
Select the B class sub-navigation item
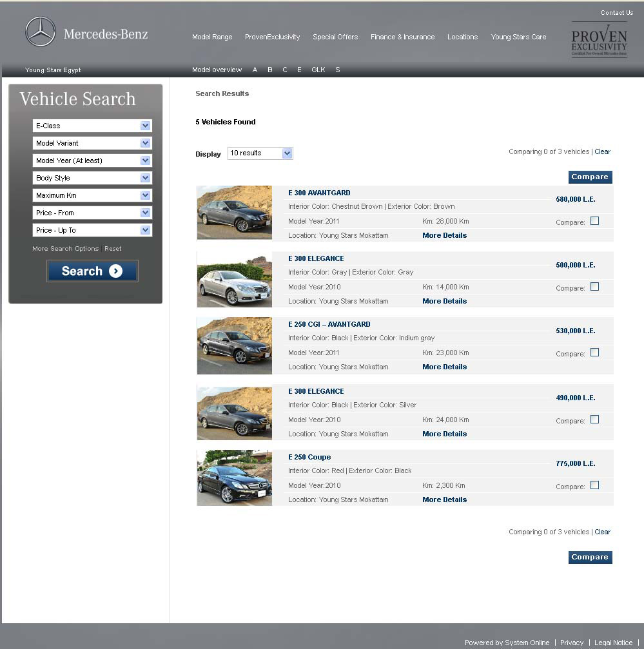(x=270, y=70)
